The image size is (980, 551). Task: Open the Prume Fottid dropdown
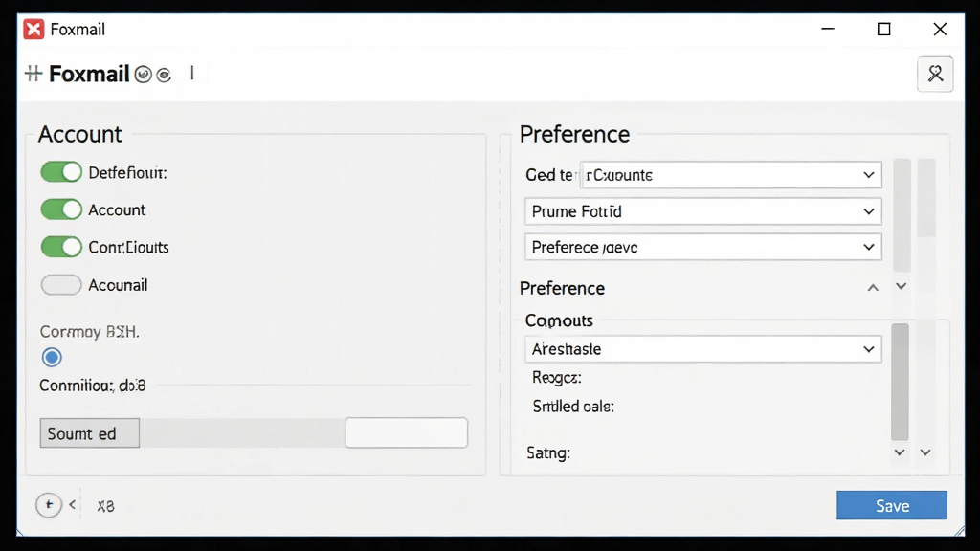point(703,211)
